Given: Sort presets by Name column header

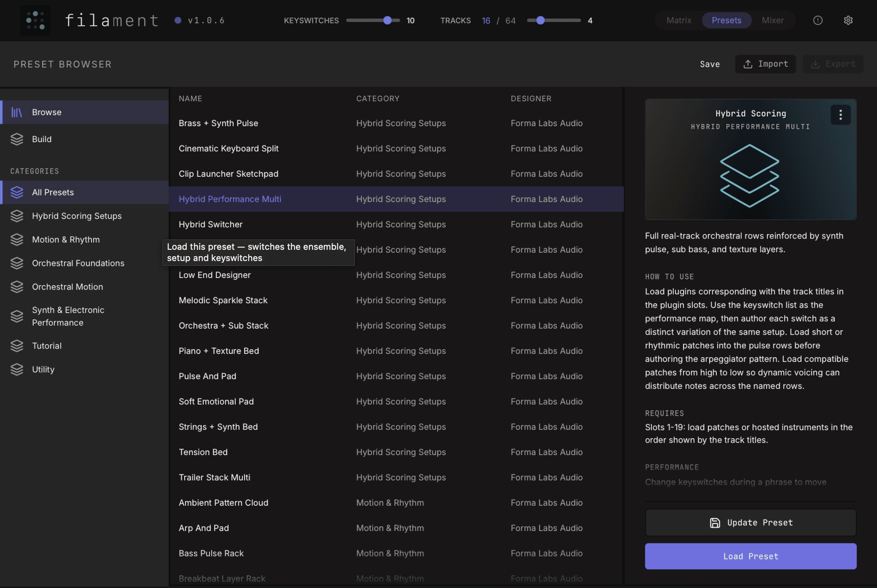Looking at the screenshot, I should coord(190,99).
